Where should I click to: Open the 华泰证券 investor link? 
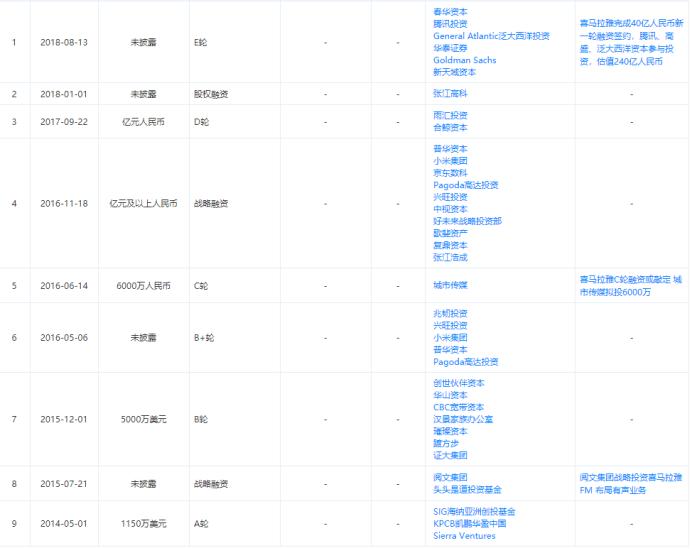[450, 48]
